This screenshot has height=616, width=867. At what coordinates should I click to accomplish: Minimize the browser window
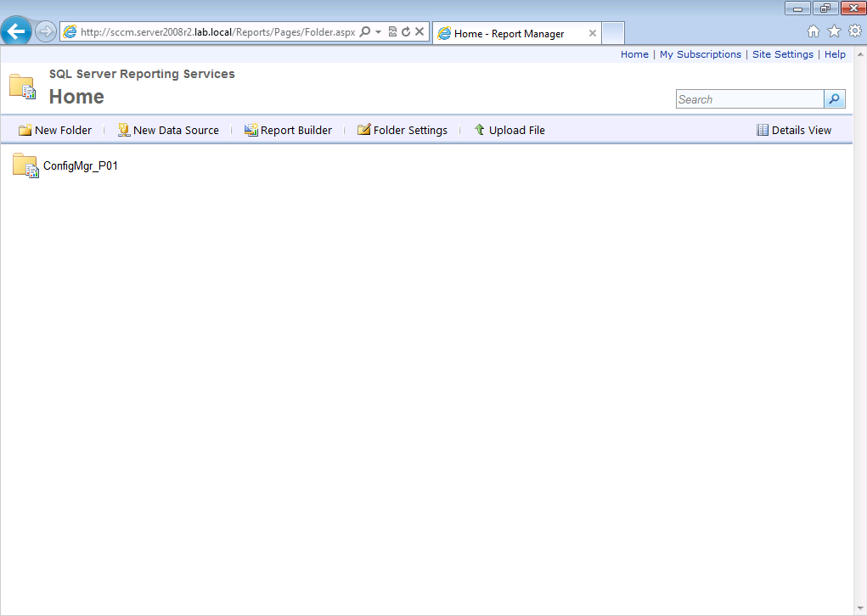click(x=797, y=8)
